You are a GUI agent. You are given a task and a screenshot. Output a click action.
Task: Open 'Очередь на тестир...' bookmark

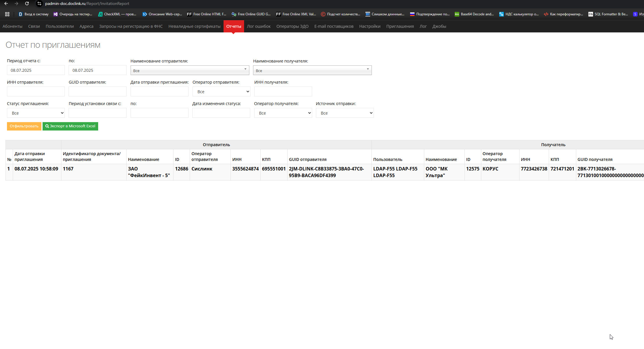click(x=73, y=14)
